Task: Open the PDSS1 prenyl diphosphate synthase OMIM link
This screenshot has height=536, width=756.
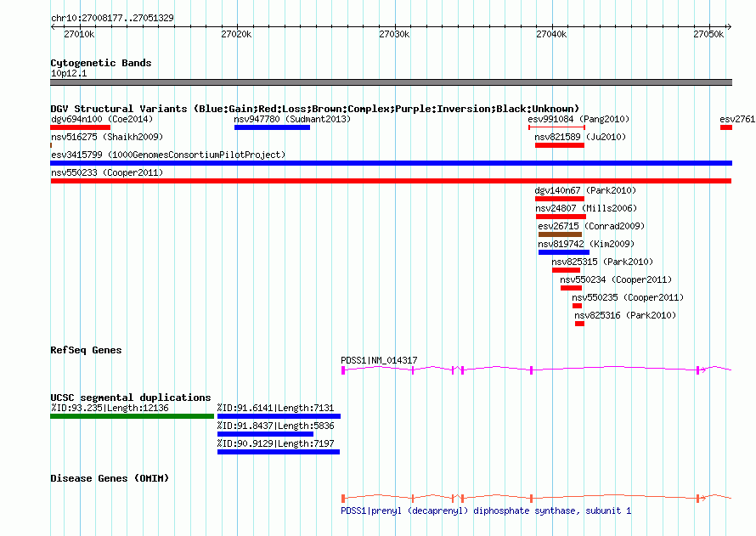Action: pyautogui.click(x=486, y=511)
